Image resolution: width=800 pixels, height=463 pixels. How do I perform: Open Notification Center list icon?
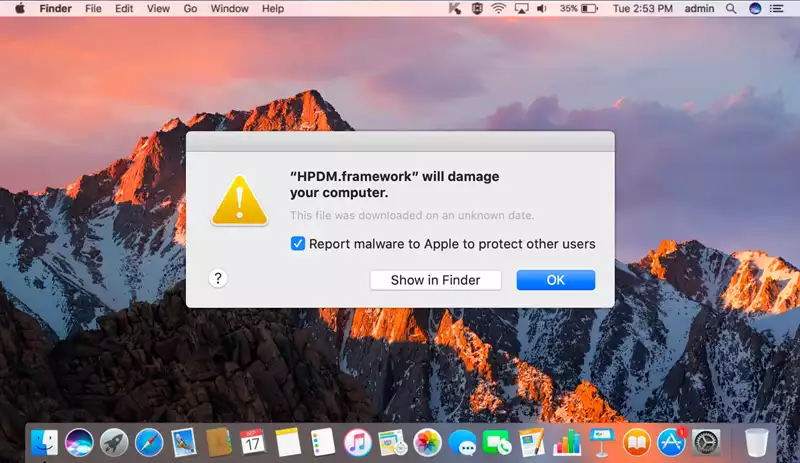(777, 8)
